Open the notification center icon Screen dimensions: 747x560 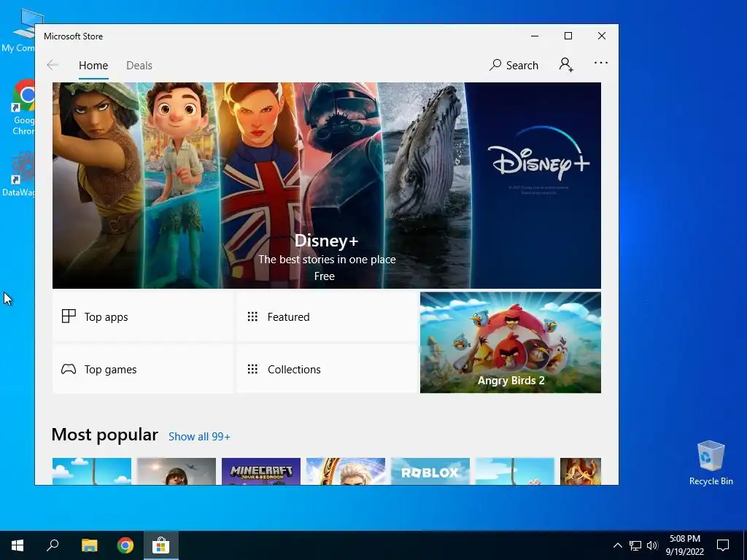tap(723, 545)
